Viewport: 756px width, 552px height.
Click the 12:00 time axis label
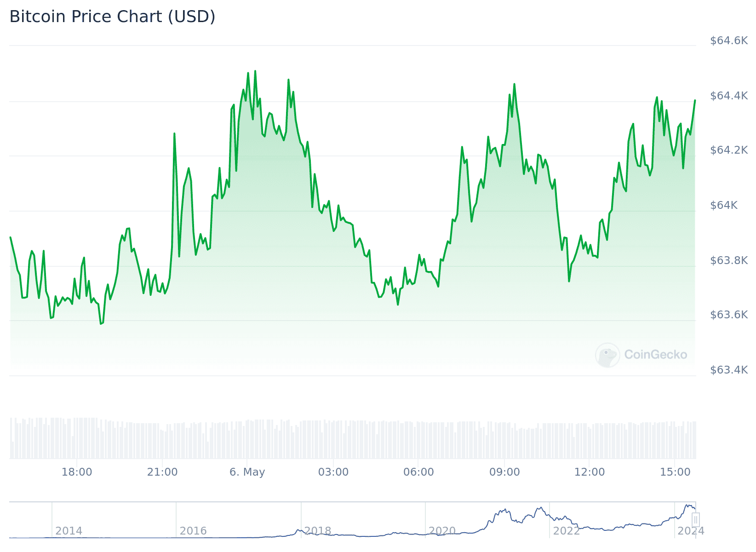click(590, 472)
